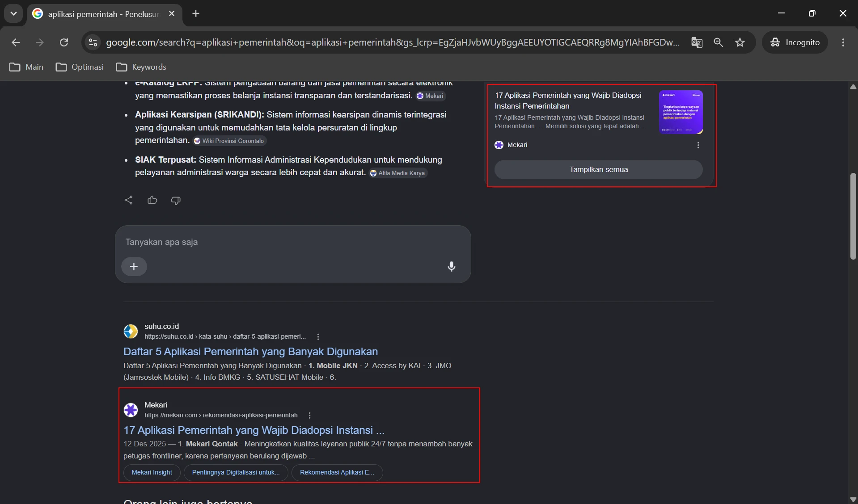
Task: Click the suhu.co.id site name text
Action: [161, 326]
